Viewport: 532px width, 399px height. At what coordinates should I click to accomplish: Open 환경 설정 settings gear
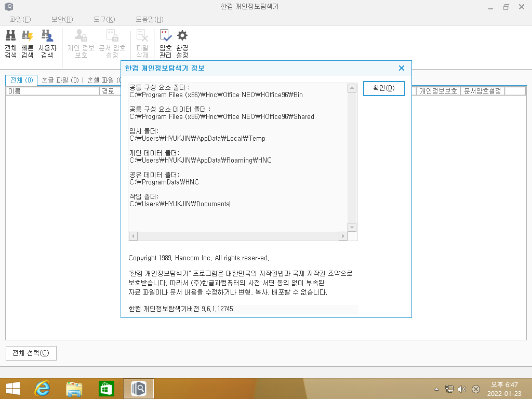click(x=182, y=44)
